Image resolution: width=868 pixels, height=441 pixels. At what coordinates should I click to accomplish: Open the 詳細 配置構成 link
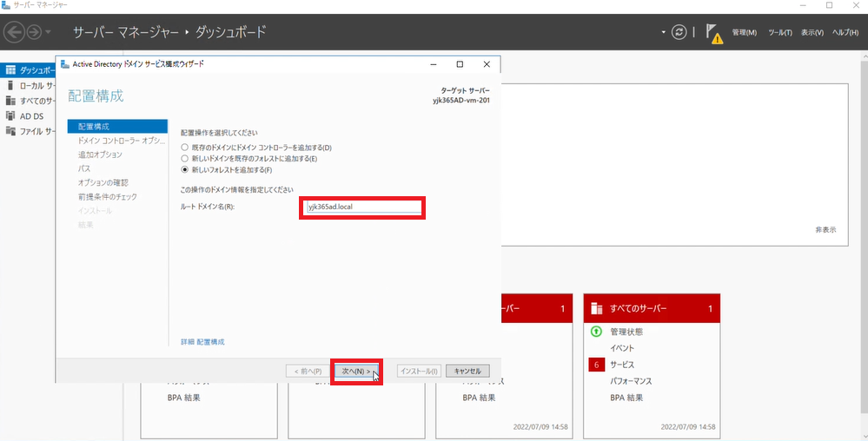[x=202, y=342]
